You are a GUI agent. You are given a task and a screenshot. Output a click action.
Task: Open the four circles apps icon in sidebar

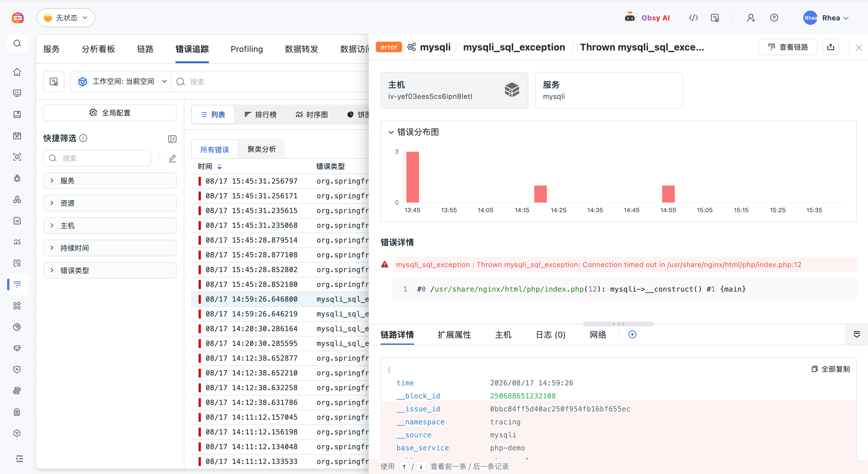coord(17,306)
